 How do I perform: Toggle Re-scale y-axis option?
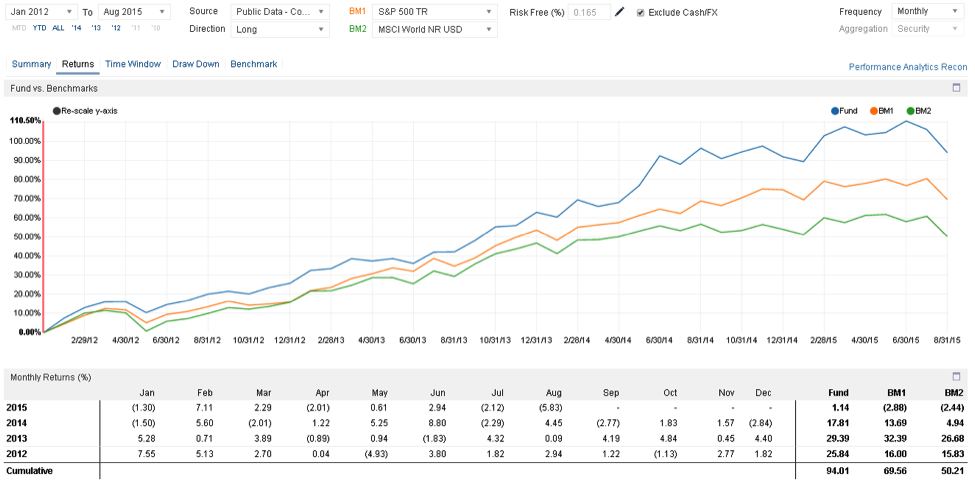pyautogui.click(x=57, y=110)
